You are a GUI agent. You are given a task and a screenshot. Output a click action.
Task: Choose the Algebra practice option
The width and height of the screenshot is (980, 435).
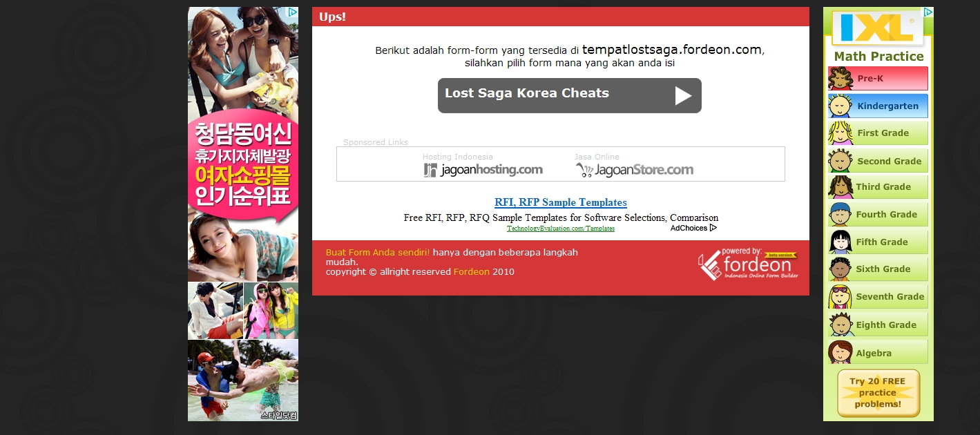click(x=878, y=353)
